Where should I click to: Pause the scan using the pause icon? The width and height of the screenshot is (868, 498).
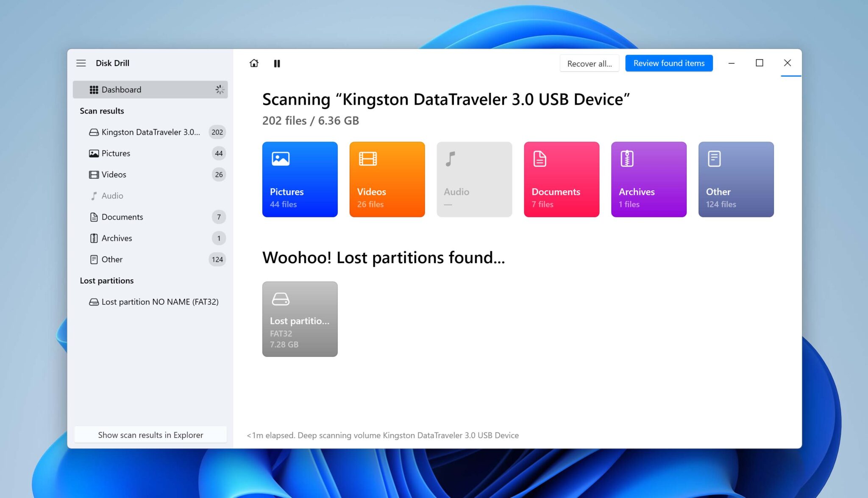pyautogui.click(x=277, y=63)
